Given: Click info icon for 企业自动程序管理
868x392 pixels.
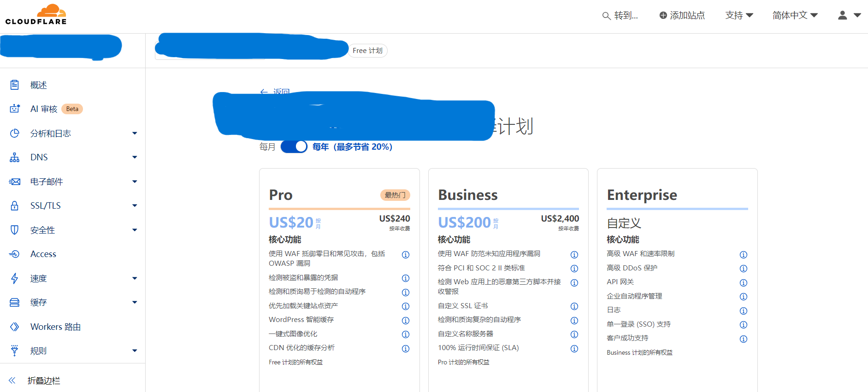Looking at the screenshot, I should tap(744, 297).
